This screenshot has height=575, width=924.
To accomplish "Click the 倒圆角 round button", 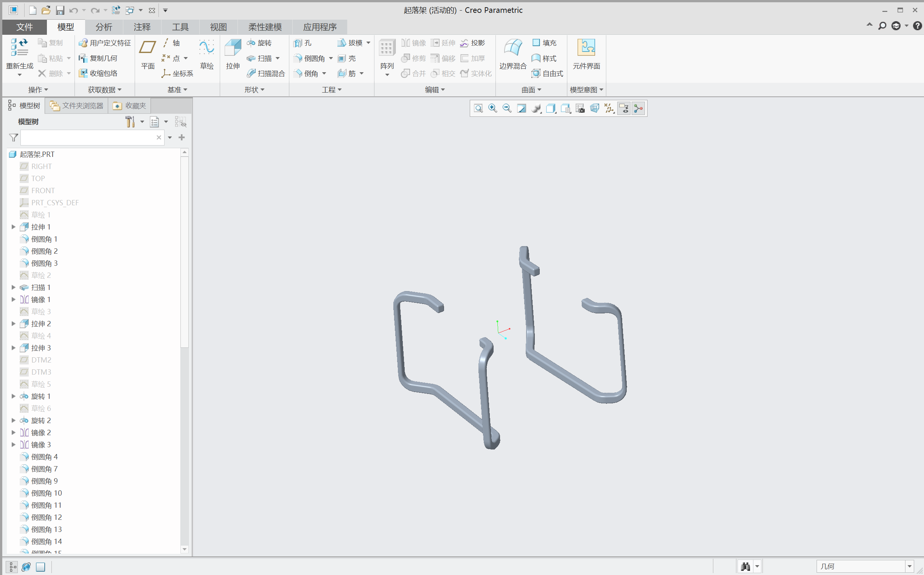I will point(310,58).
